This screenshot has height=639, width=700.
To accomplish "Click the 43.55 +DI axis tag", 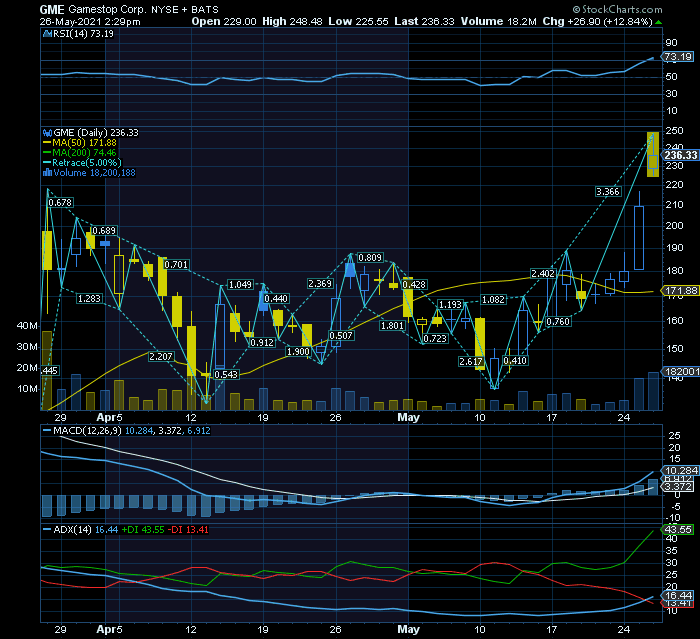I will click(x=678, y=530).
